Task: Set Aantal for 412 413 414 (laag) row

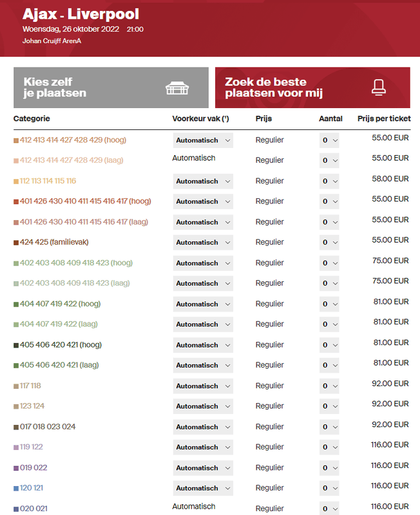Action: pyautogui.click(x=329, y=160)
